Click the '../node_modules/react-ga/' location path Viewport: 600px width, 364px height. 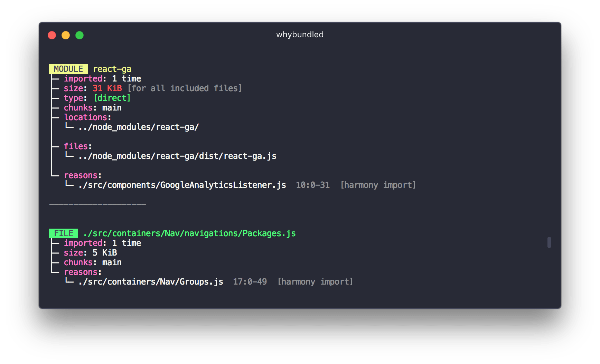pyautogui.click(x=139, y=127)
